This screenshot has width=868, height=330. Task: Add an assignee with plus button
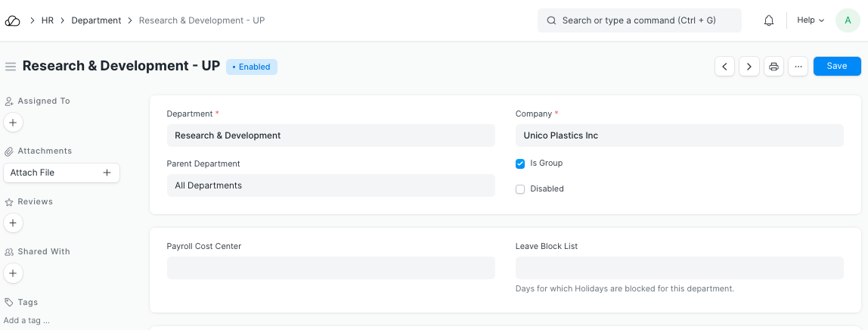pyautogui.click(x=14, y=122)
